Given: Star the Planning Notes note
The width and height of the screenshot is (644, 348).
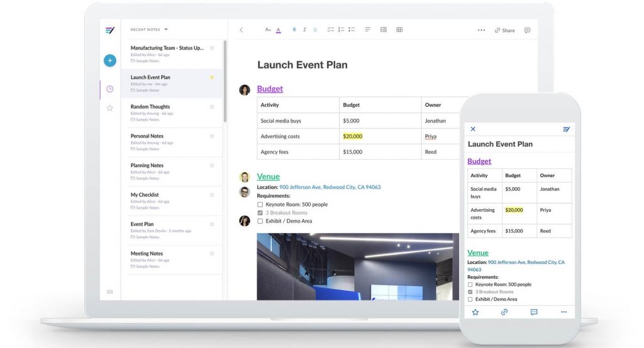Looking at the screenshot, I should tap(212, 165).
